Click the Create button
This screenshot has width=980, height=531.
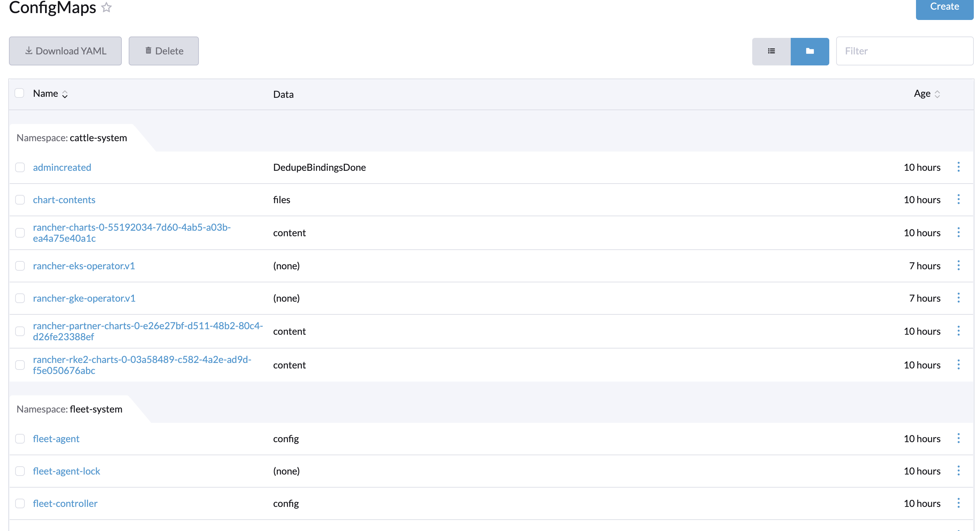point(945,7)
